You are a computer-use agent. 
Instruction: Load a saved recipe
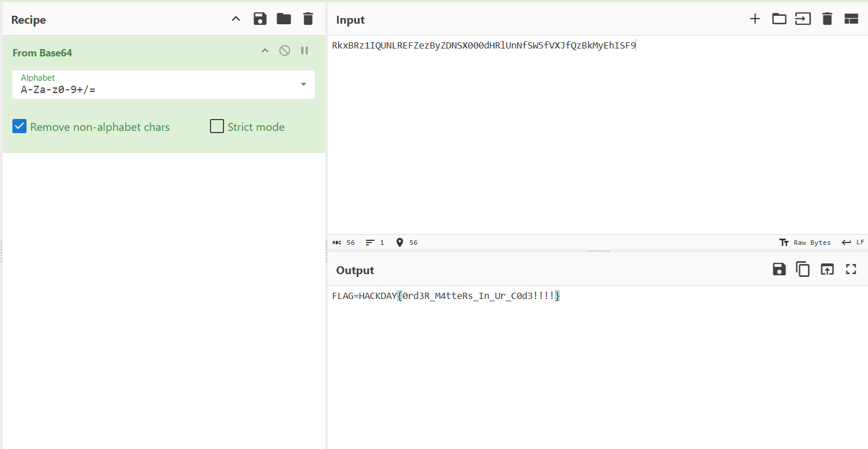(x=284, y=19)
